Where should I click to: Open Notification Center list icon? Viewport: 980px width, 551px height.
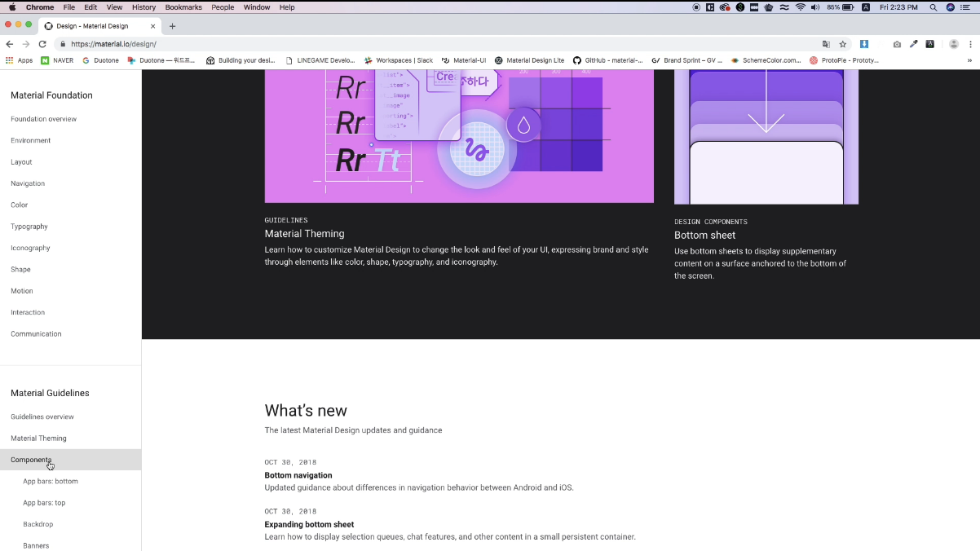[x=966, y=7]
